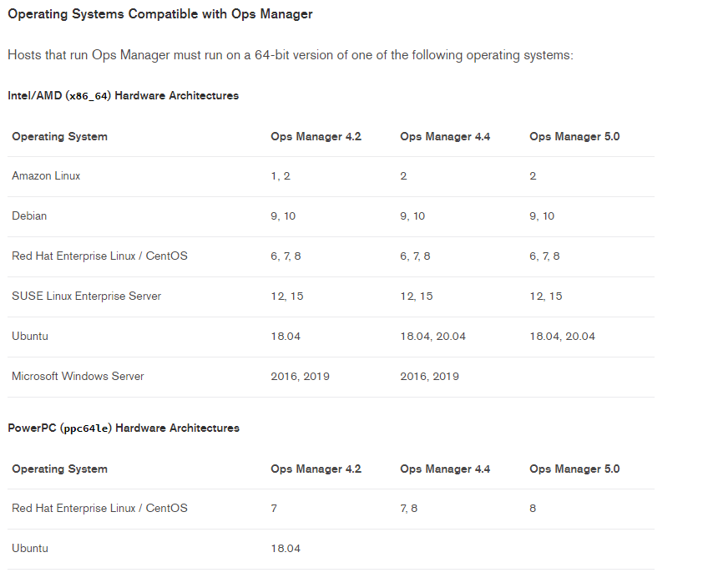Click the Microsoft Windows Server row label

78,377
